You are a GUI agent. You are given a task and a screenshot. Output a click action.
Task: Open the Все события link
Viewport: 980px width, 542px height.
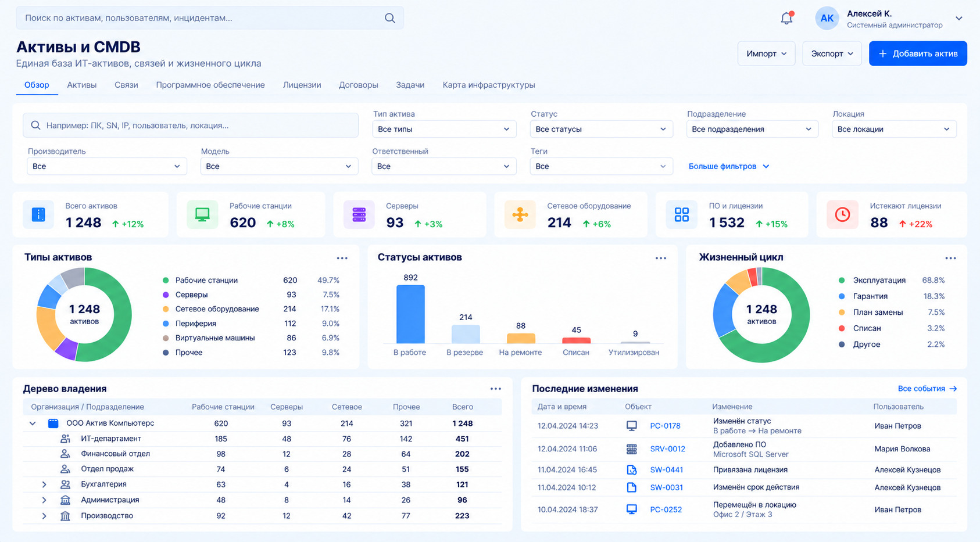click(x=927, y=389)
